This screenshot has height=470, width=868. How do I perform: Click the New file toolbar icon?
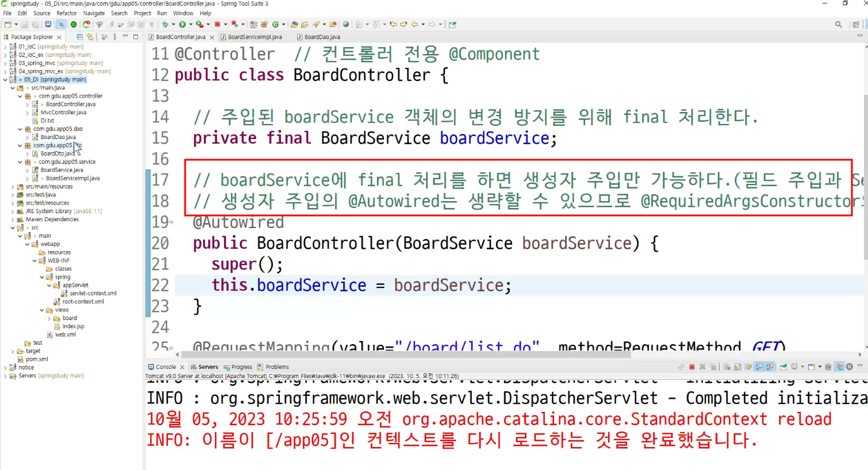[8, 24]
